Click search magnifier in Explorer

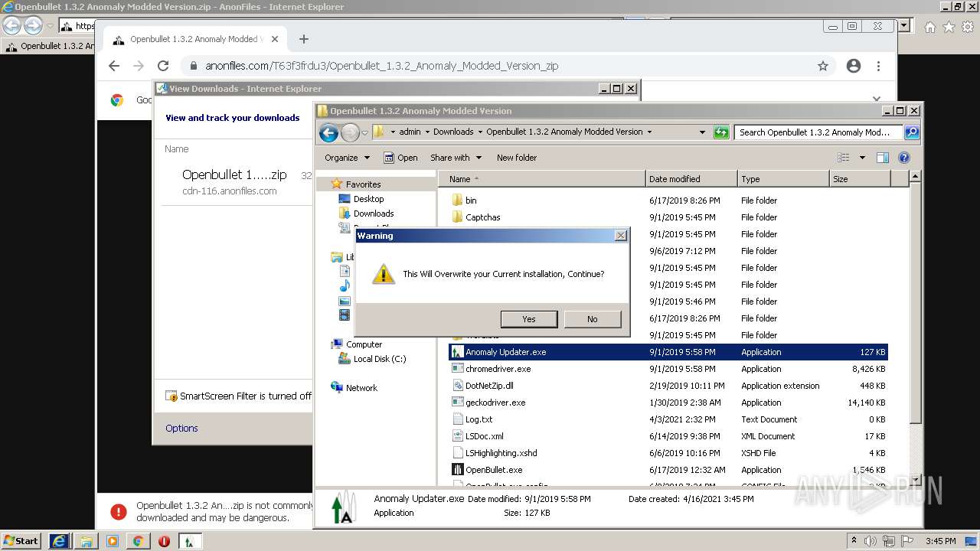[x=911, y=132]
